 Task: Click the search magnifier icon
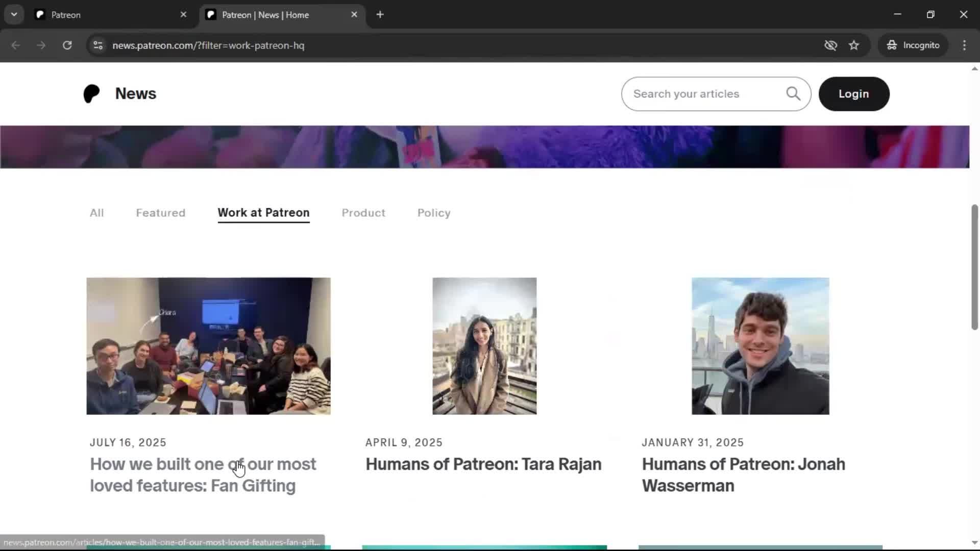click(x=793, y=94)
